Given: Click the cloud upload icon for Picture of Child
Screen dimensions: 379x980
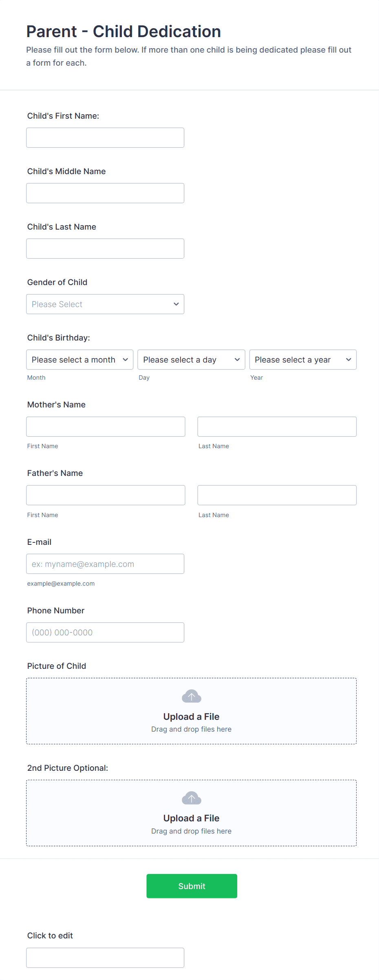Looking at the screenshot, I should pos(191,696).
